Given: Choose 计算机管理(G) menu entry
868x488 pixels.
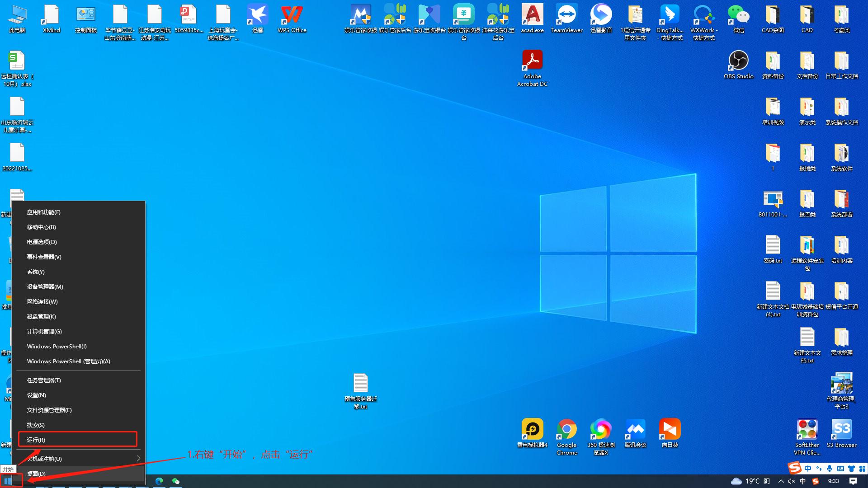Looking at the screenshot, I should (78, 331).
